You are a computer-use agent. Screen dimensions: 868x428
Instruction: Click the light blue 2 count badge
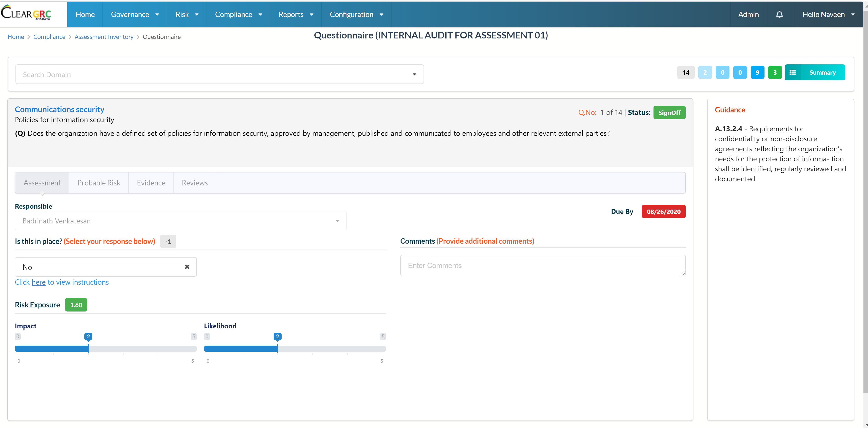pyautogui.click(x=705, y=72)
